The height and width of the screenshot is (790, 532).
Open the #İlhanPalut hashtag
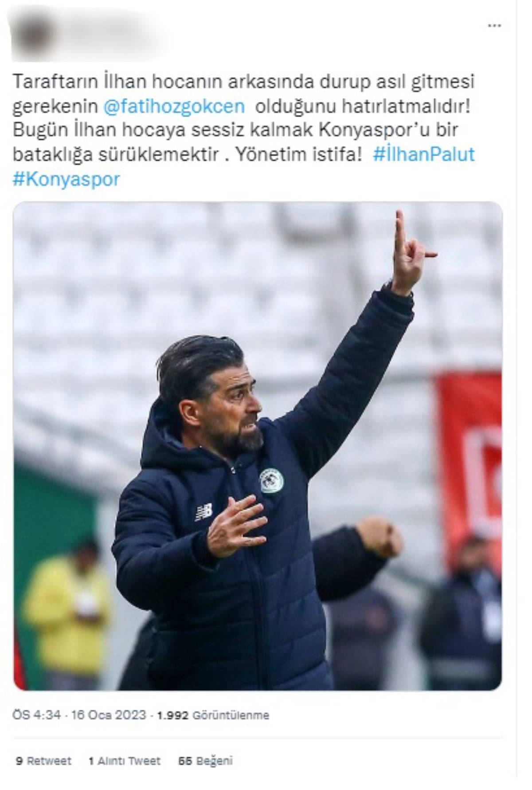[x=423, y=154]
